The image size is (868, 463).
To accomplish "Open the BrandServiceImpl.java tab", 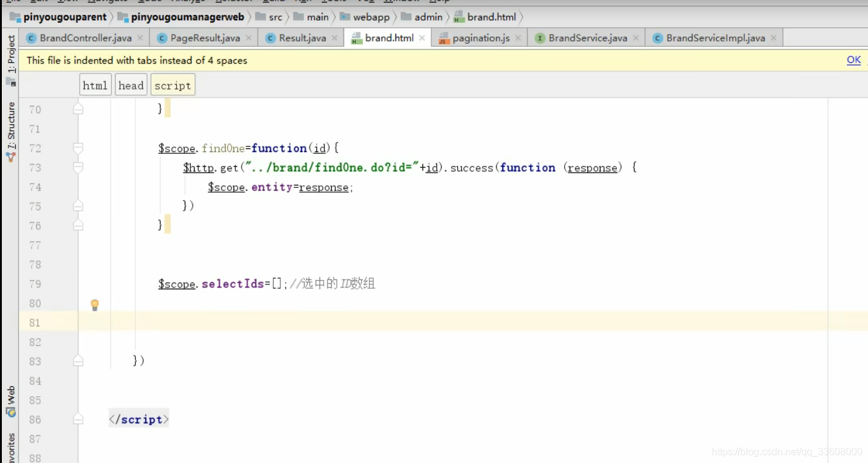I will (715, 38).
